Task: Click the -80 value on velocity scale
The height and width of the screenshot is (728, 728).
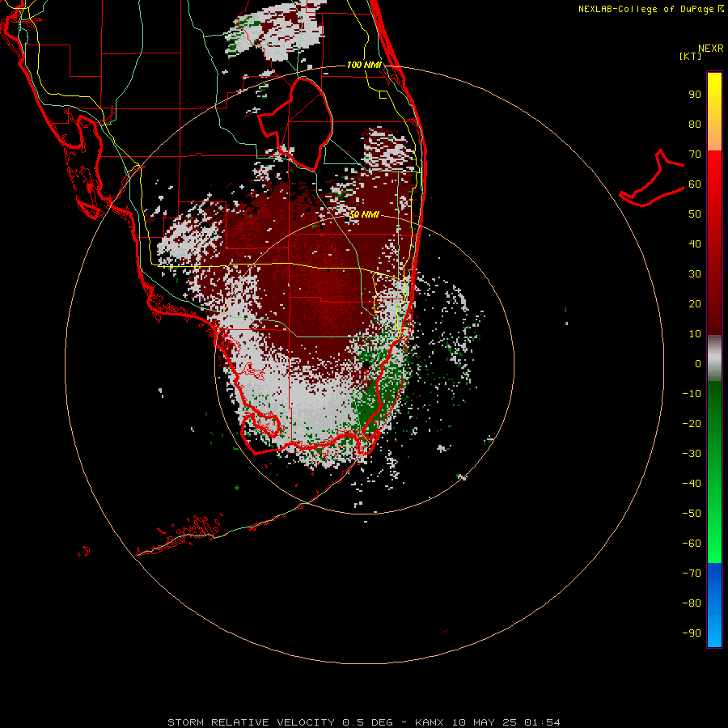Action: pos(692,603)
